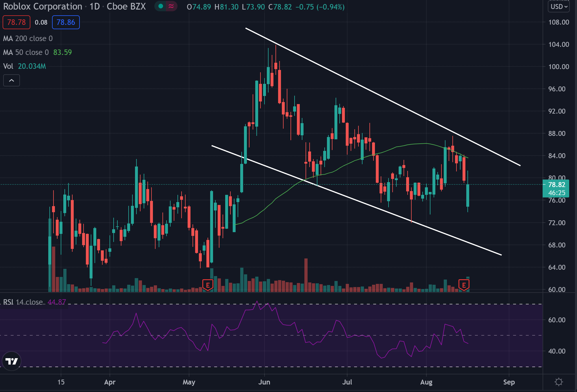Open the TradingView logo link

pos(12,361)
